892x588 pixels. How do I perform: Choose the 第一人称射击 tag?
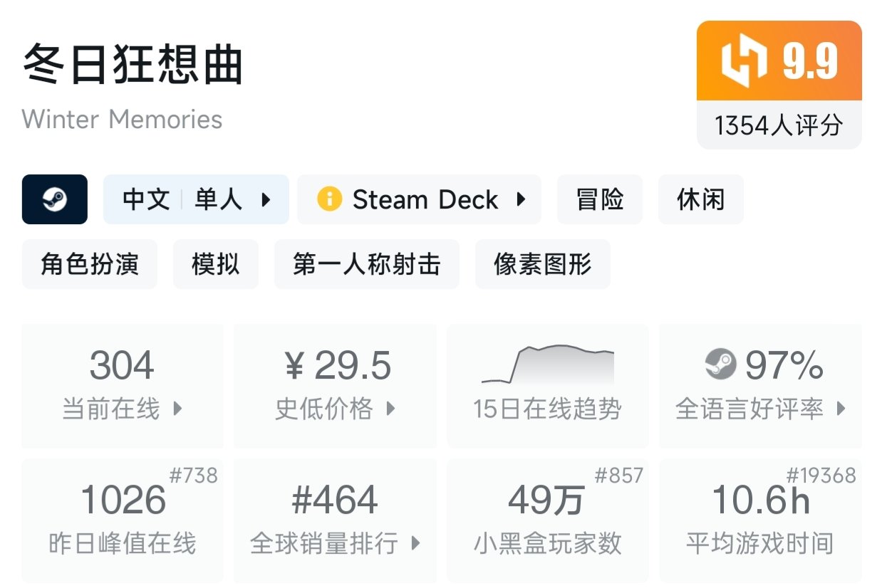click(366, 264)
